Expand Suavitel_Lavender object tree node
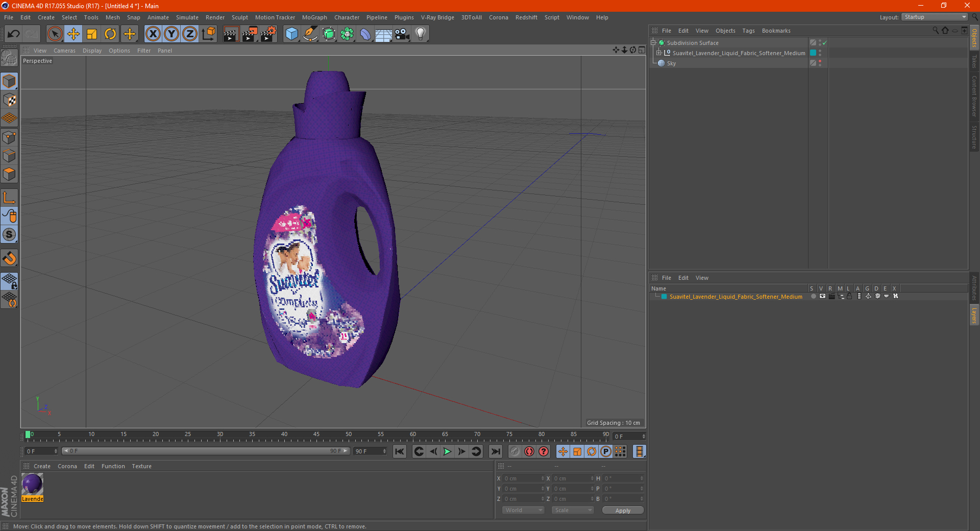Image resolution: width=980 pixels, height=531 pixels. point(659,53)
